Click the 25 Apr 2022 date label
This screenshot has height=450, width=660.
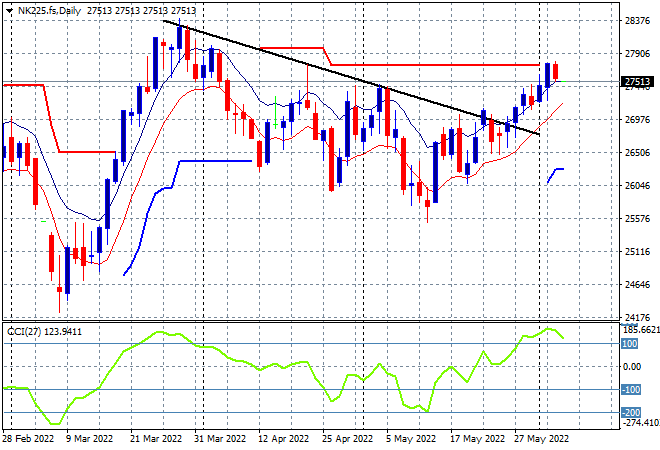348,439
